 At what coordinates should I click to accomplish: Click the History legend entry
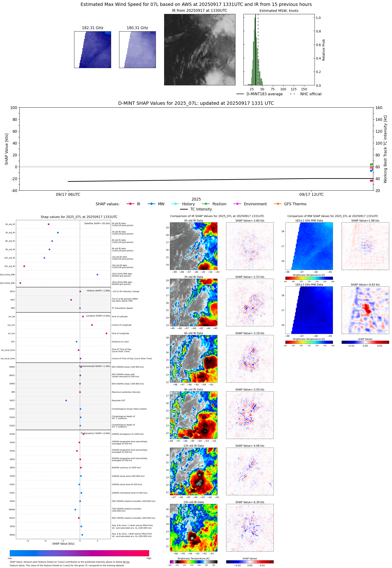coord(183,204)
